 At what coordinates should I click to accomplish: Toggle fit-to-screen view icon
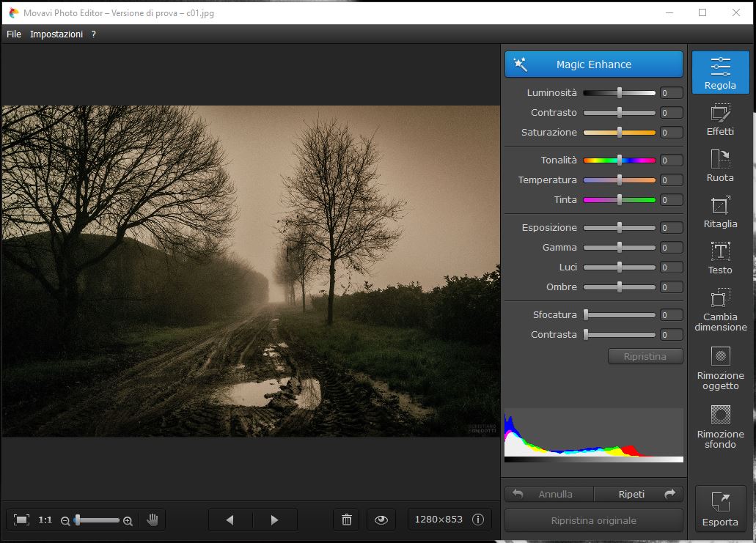[x=22, y=520]
